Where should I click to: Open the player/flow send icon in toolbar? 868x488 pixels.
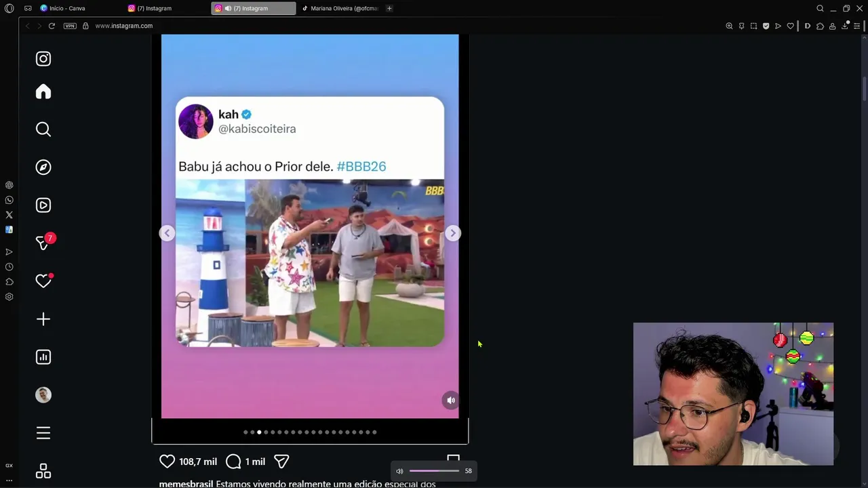[778, 26]
